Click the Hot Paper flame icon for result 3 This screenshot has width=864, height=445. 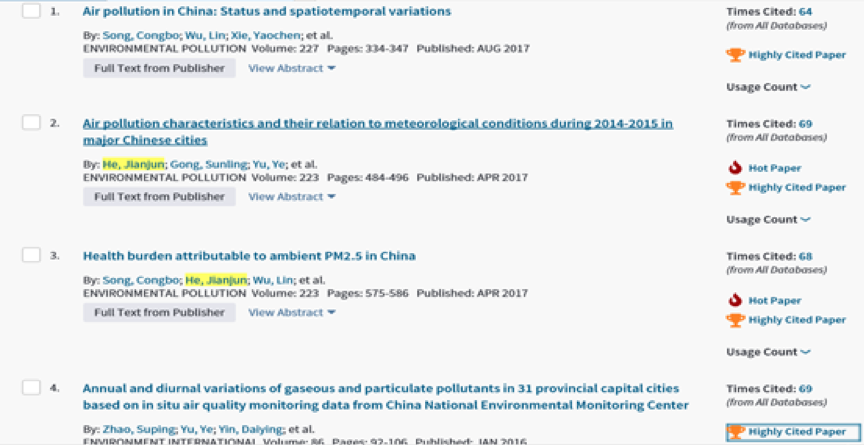736,300
